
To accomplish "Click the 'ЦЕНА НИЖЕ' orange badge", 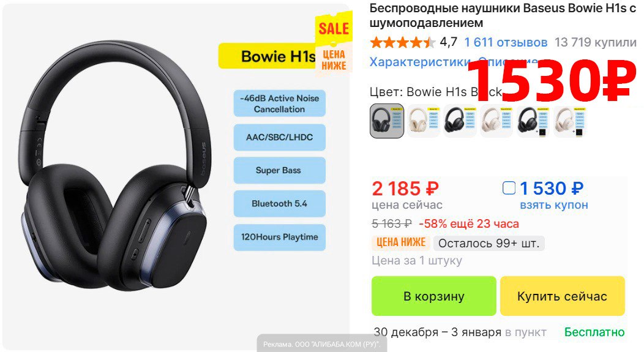I will tap(401, 243).
